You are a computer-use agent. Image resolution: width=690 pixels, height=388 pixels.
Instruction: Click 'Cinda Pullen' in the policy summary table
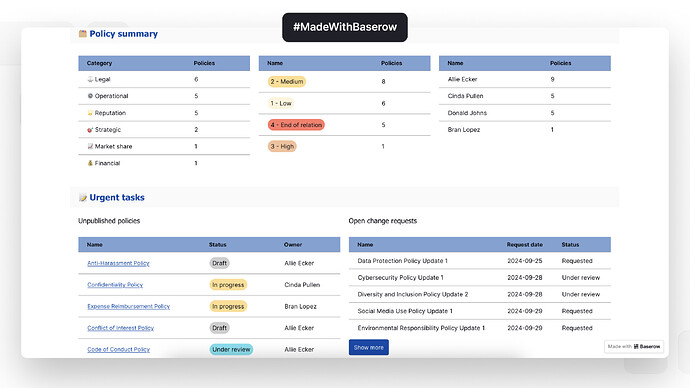pyautogui.click(x=465, y=96)
